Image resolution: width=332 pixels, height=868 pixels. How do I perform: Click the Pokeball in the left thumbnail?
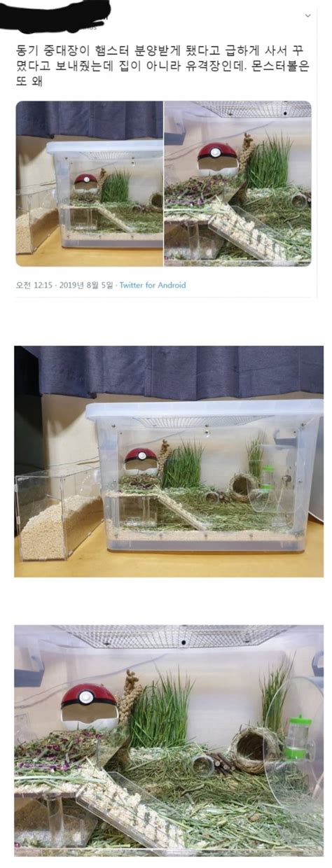85,183
